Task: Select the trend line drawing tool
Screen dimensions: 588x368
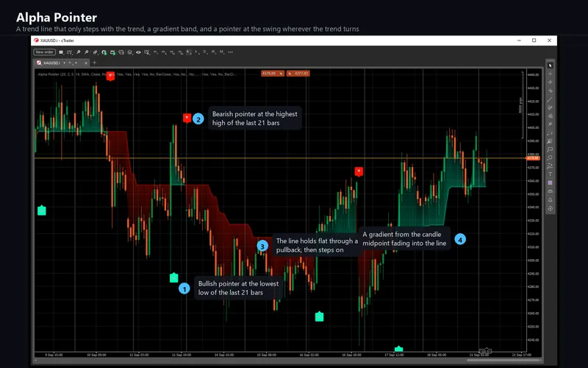Action: tap(550, 99)
